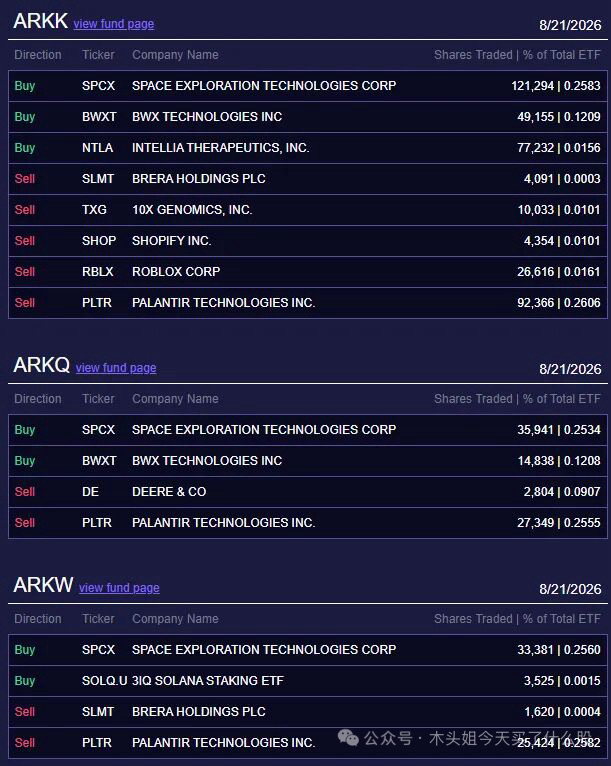Open the ARKQ view fund page link

[x=116, y=368]
